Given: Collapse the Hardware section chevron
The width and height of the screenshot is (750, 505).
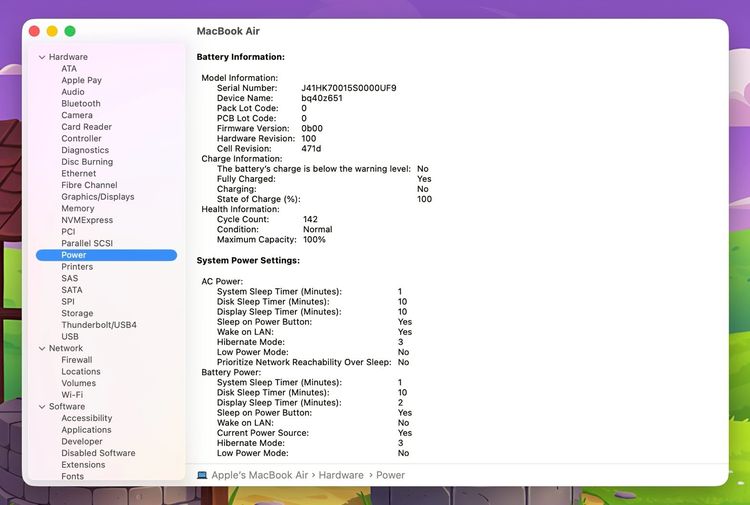Looking at the screenshot, I should pyautogui.click(x=42, y=57).
